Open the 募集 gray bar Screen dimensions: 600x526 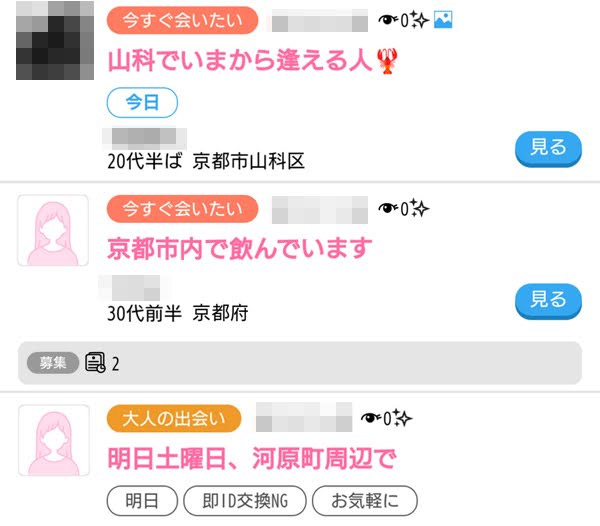tap(300, 363)
